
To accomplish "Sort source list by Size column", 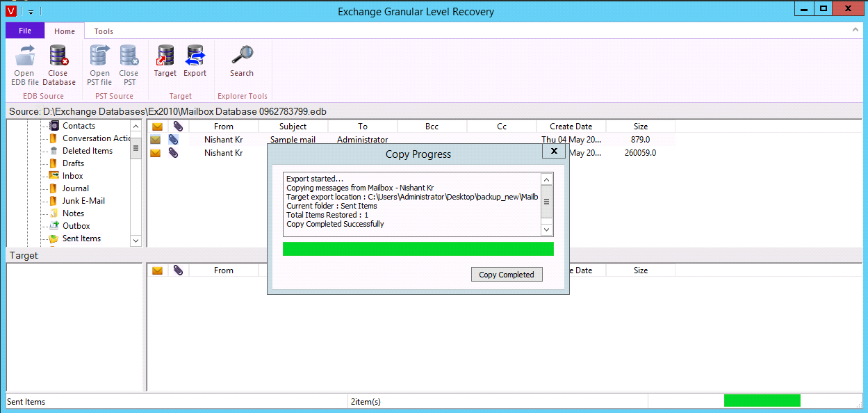I will pos(641,127).
